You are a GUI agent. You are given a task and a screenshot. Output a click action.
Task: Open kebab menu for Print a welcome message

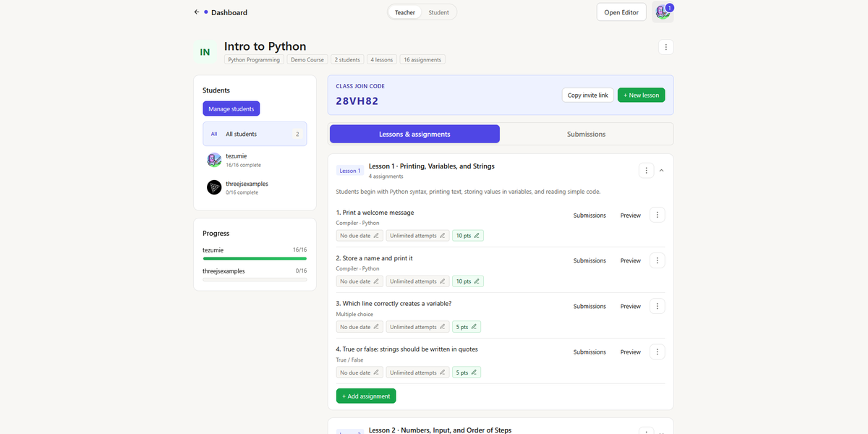[x=657, y=215]
